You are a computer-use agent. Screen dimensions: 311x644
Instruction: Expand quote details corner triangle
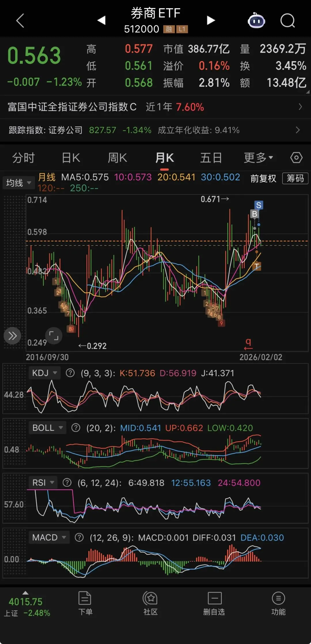pos(308,92)
